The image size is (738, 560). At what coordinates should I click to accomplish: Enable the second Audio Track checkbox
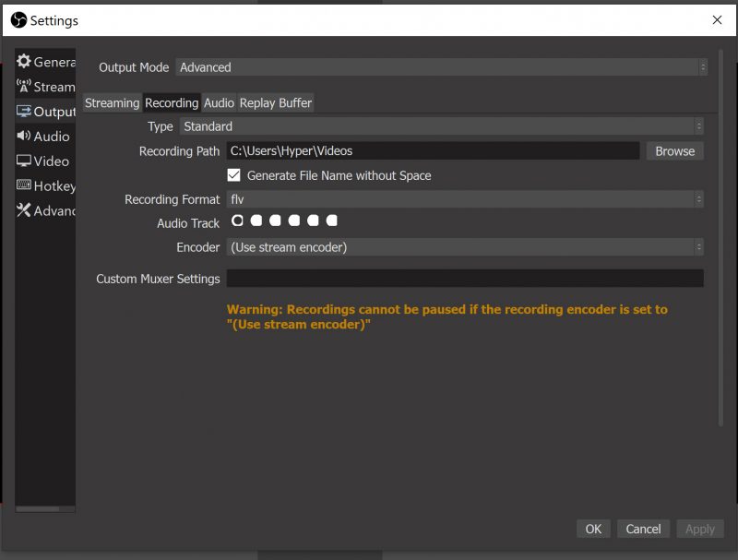pyautogui.click(x=256, y=220)
